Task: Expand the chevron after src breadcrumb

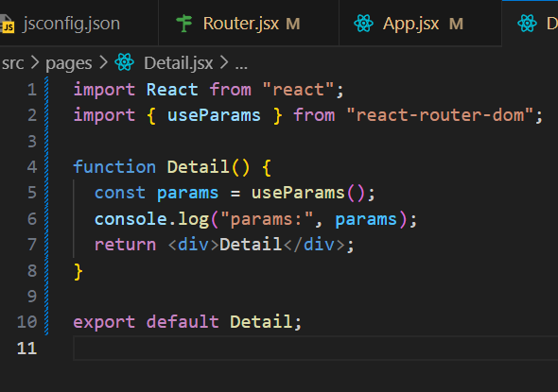Action: pyautogui.click(x=35, y=63)
